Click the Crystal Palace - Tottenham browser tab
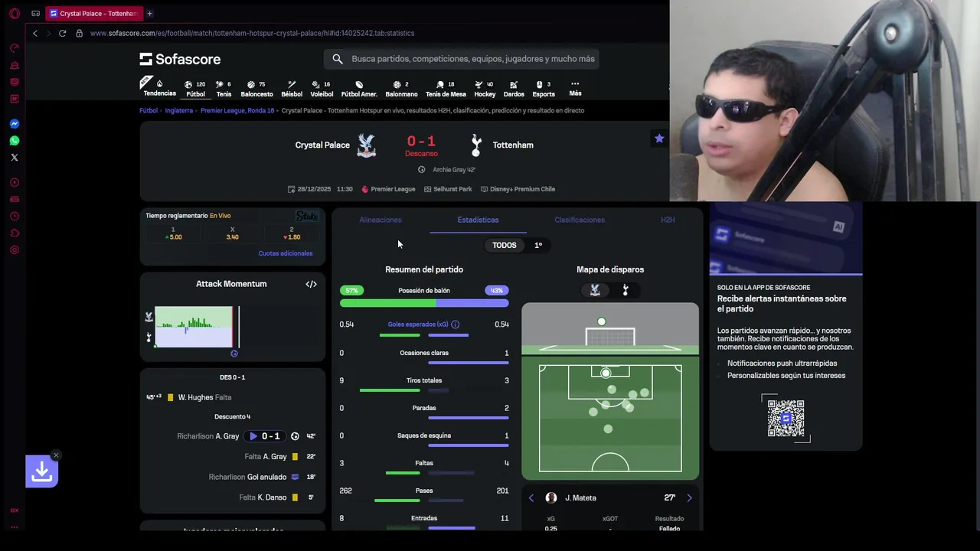980x551 pixels. [x=93, y=13]
